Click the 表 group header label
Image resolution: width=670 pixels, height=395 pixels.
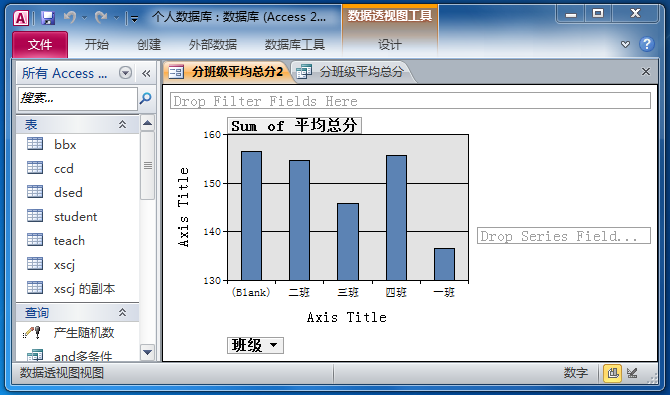pyautogui.click(x=31, y=124)
